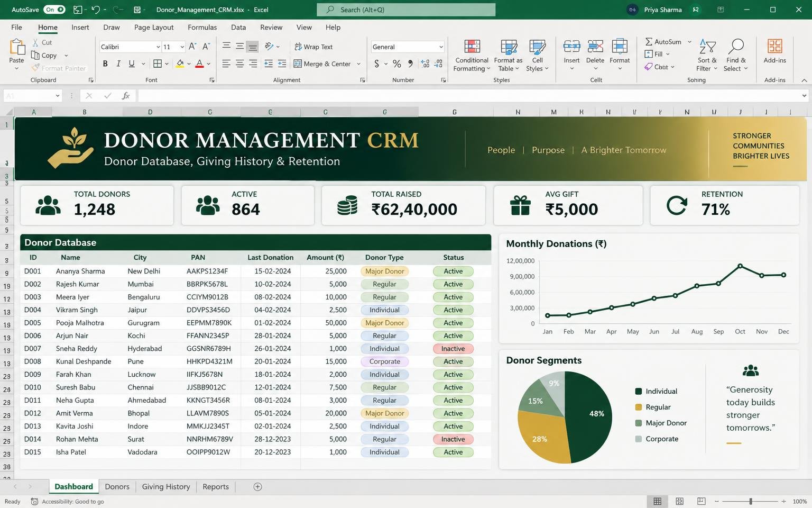Click the Copy button

pyautogui.click(x=44, y=55)
